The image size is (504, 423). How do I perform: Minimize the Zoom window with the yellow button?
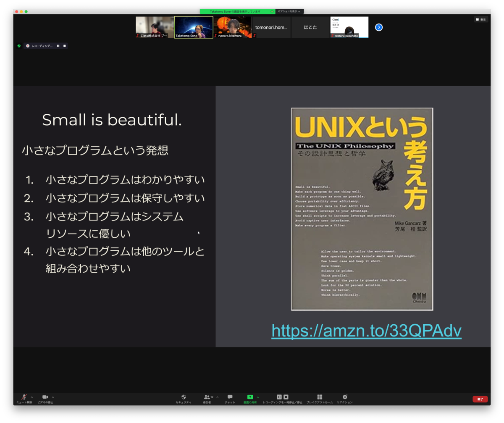click(x=21, y=11)
